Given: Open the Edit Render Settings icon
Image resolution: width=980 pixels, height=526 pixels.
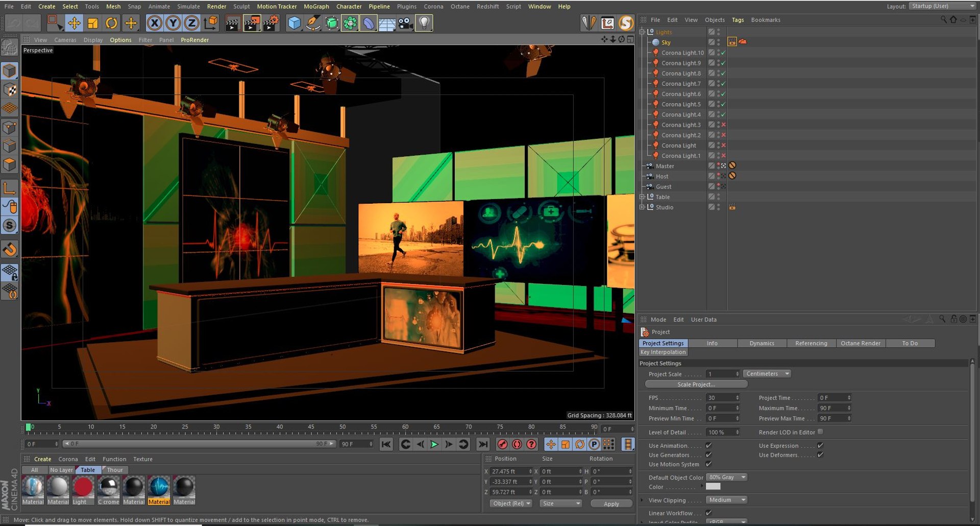Looking at the screenshot, I should 271,23.
